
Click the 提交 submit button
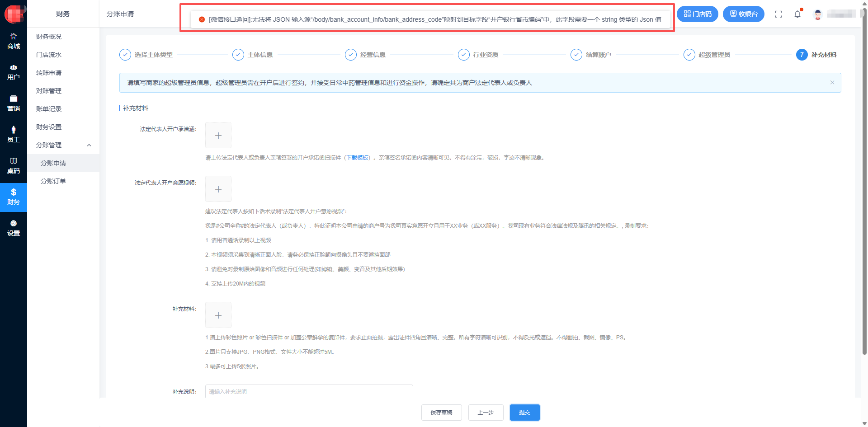tap(524, 413)
